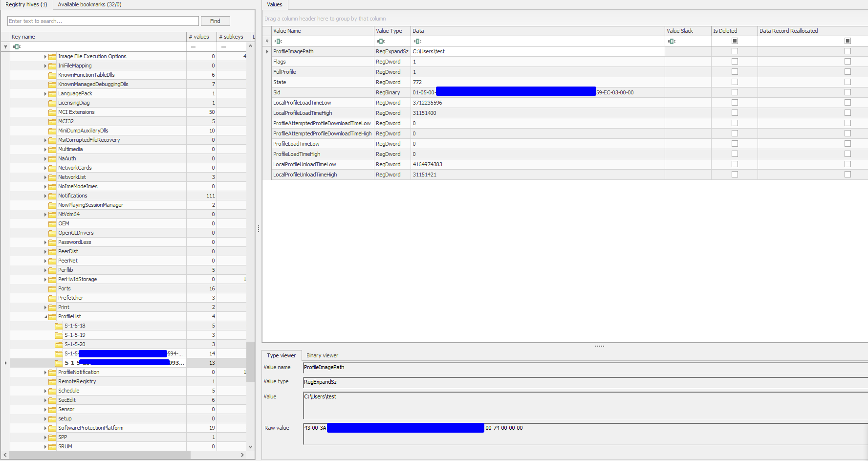The width and height of the screenshot is (868, 461).
Task: Switch to the Binary viewer tab
Action: coord(322,355)
